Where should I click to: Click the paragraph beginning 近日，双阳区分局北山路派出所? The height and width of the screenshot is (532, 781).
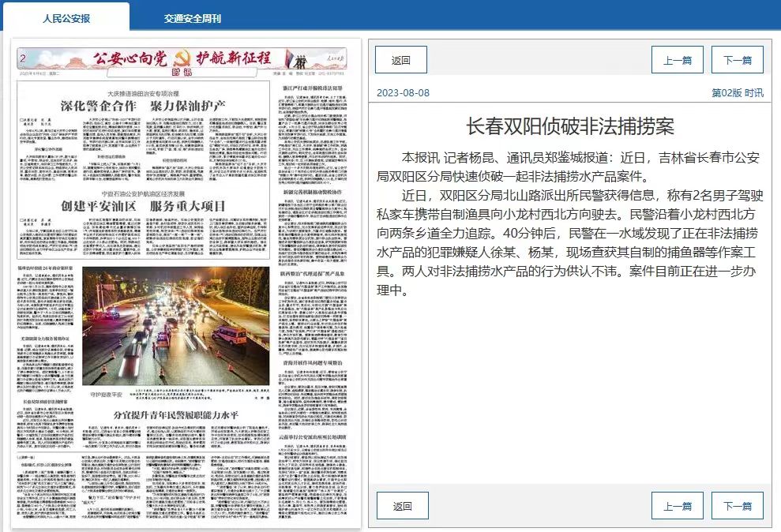click(x=570, y=242)
